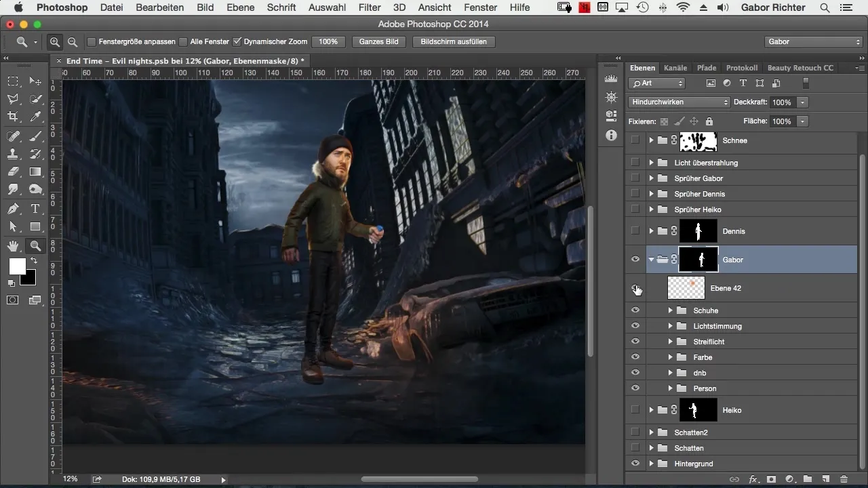Disable Dynamischer Zoom checkbox
The height and width of the screenshot is (488, 868).
tap(237, 41)
